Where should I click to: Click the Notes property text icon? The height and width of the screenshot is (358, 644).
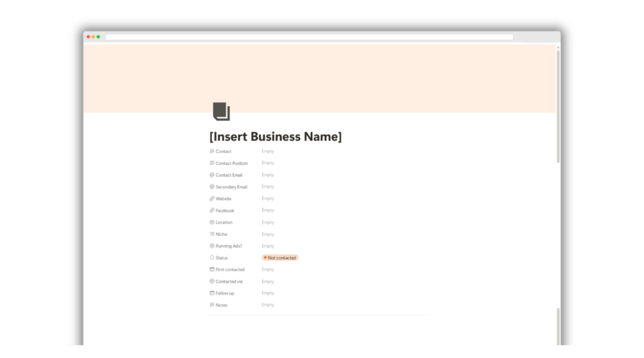[x=212, y=305]
